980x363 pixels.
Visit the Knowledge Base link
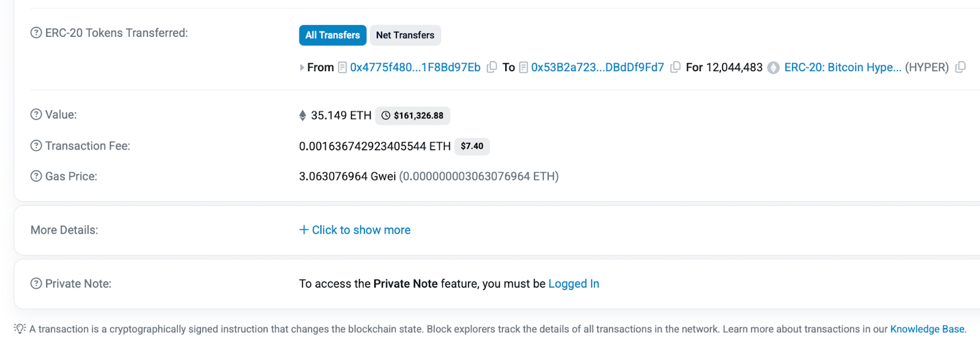(927, 329)
